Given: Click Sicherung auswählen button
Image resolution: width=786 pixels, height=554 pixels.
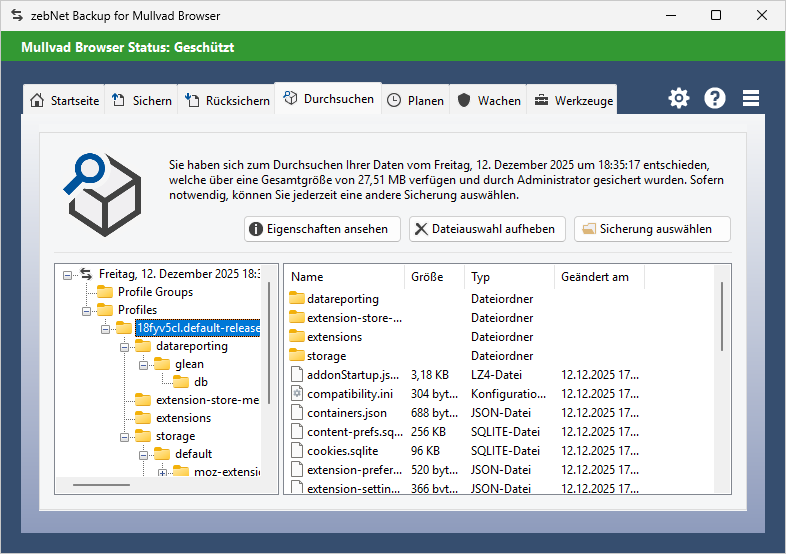Looking at the screenshot, I should (652, 229).
